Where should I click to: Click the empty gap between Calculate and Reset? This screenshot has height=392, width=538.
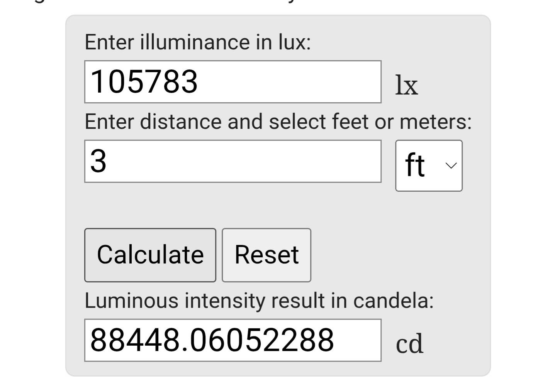point(219,255)
